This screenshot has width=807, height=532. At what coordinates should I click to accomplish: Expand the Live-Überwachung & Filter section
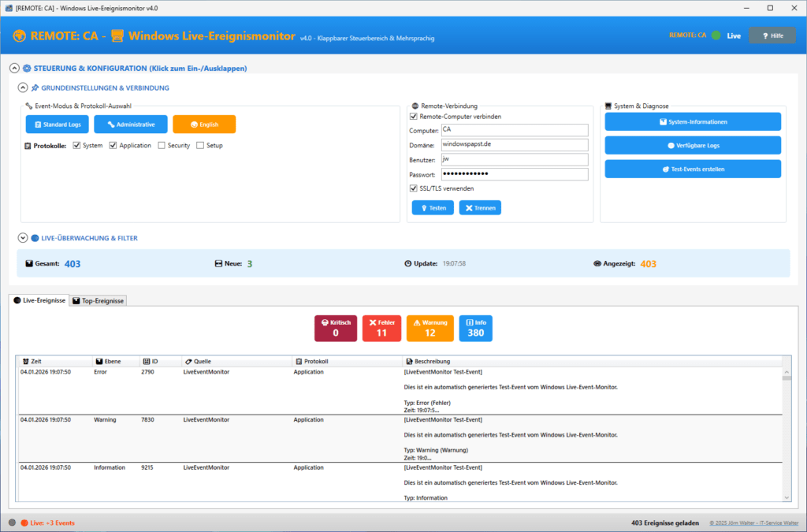pos(23,237)
